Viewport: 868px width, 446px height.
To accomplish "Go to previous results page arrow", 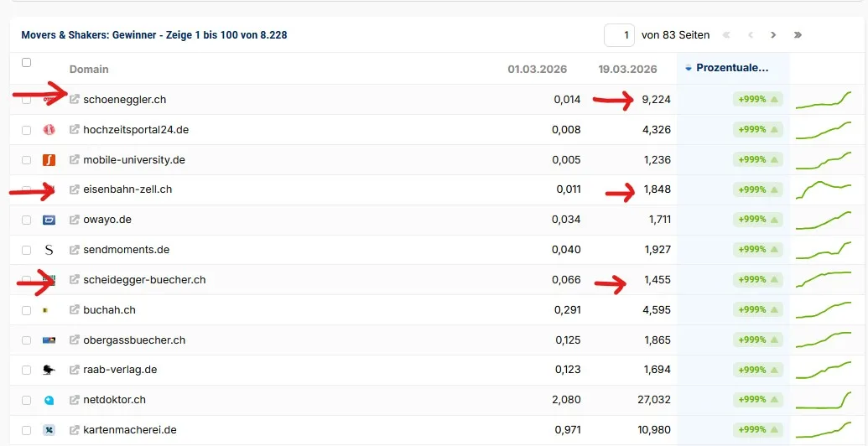I will click(x=751, y=35).
